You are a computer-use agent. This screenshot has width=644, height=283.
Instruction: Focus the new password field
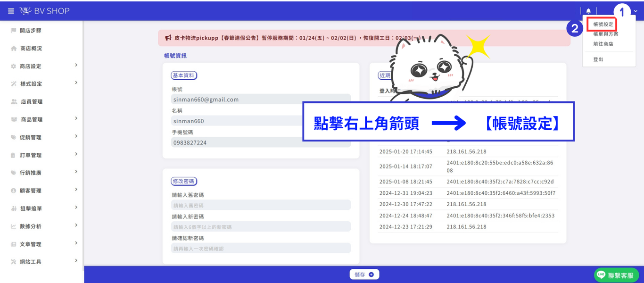[261, 227]
